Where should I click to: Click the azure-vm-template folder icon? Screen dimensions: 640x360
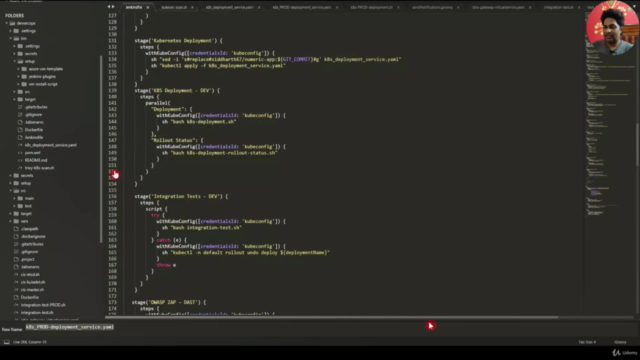pos(24,69)
